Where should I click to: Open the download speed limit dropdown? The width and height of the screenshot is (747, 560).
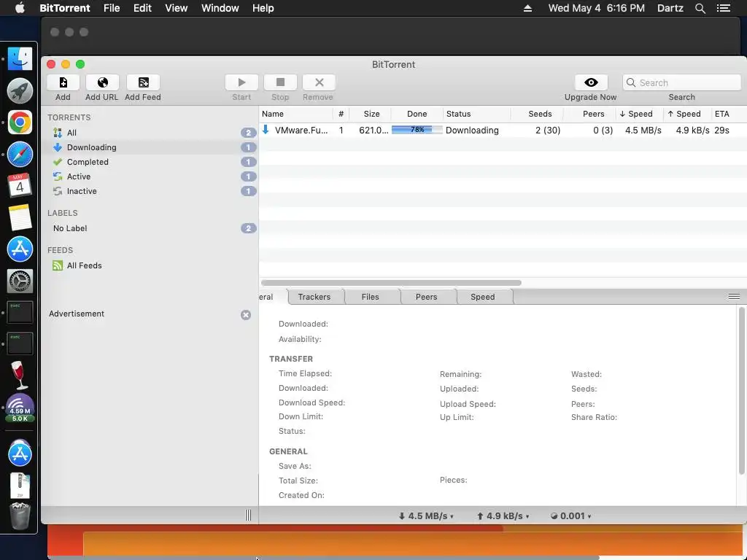tap(426, 516)
